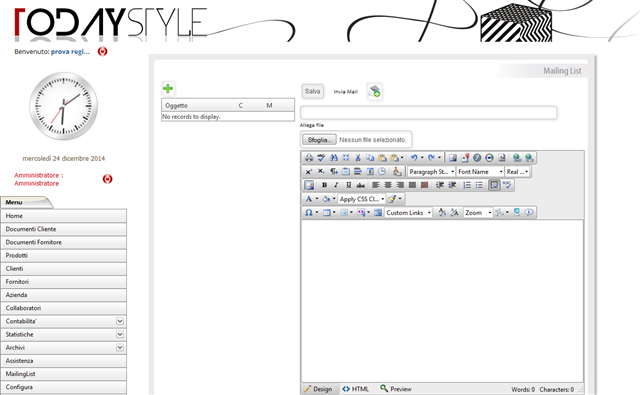Click the Copy icon
640x395 pixels.
click(x=370, y=158)
